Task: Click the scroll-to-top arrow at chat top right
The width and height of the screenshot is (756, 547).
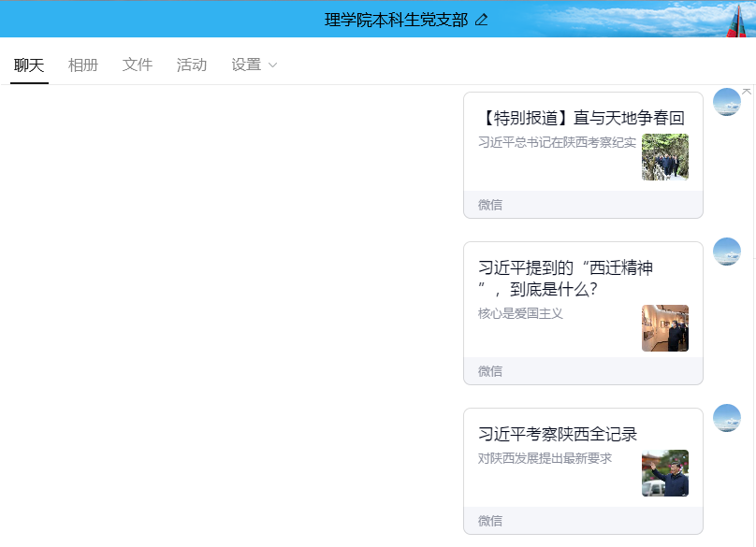Action: (746, 91)
